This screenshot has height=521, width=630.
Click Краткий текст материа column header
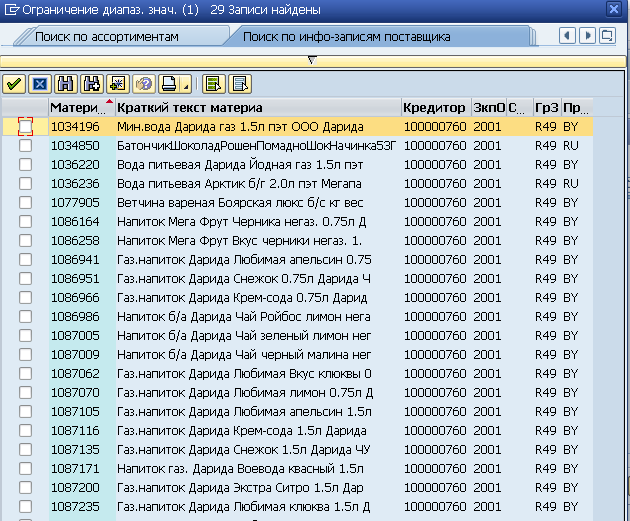258,107
